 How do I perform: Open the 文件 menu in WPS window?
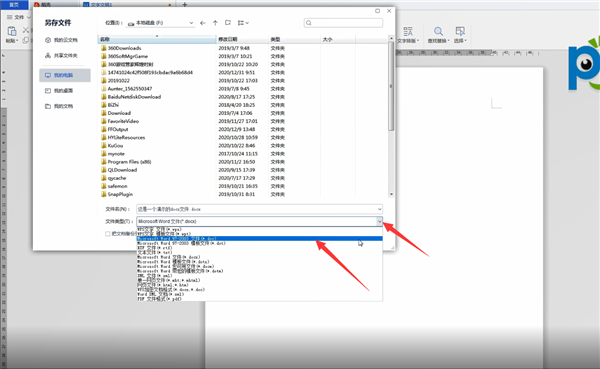pyautogui.click(x=19, y=17)
